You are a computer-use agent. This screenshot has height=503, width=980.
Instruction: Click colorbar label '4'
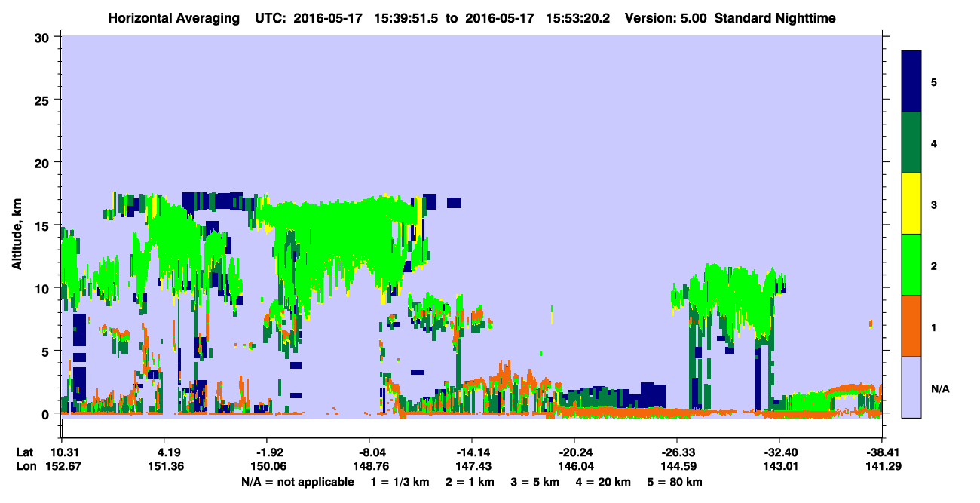pyautogui.click(x=933, y=143)
